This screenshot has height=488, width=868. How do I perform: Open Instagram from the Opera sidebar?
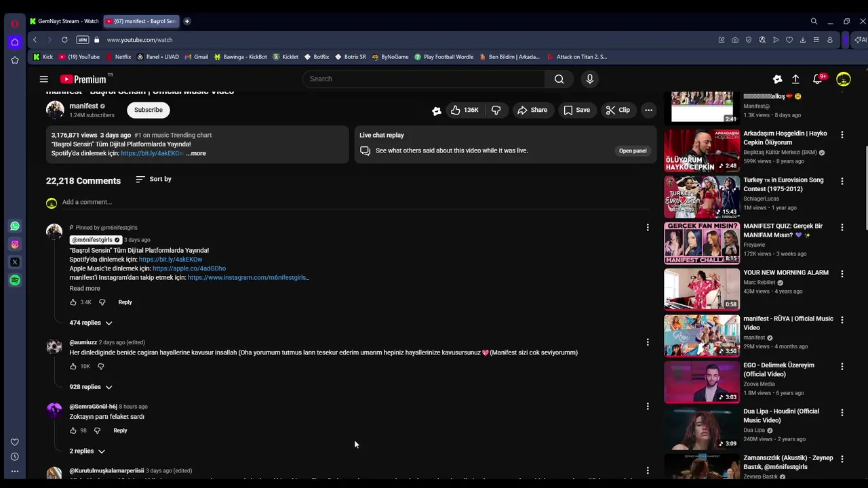tap(15, 244)
